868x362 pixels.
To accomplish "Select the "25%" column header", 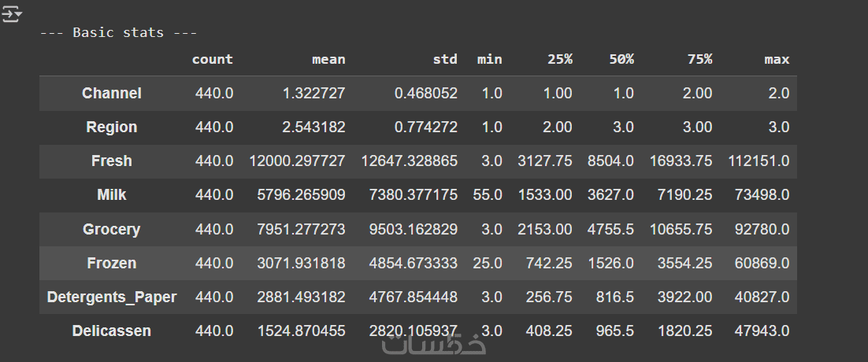I will (559, 59).
